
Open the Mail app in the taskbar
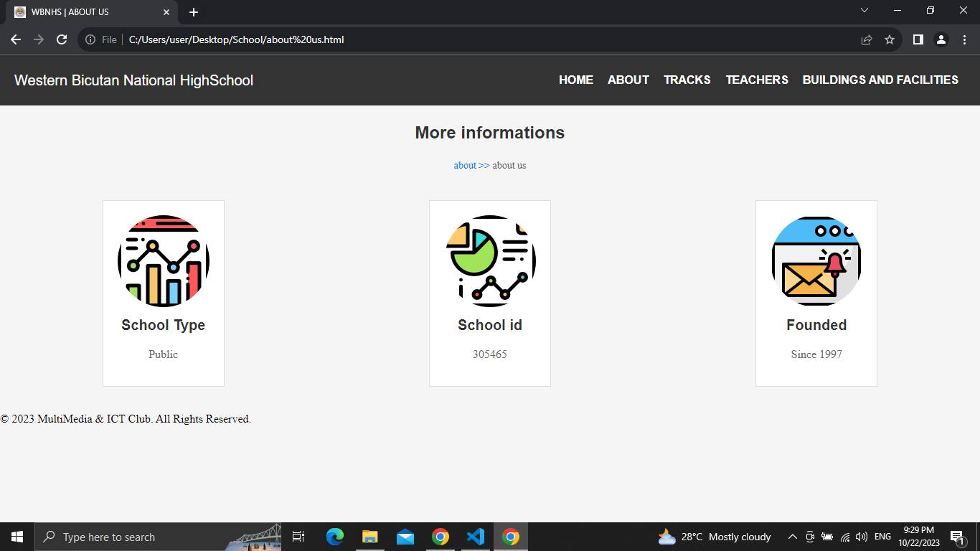pos(405,536)
